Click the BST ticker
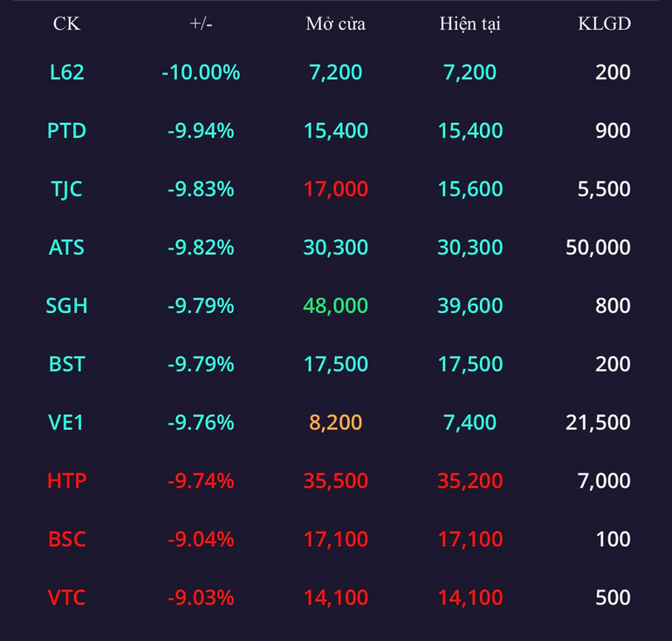The width and height of the screenshot is (672, 641). click(x=66, y=365)
